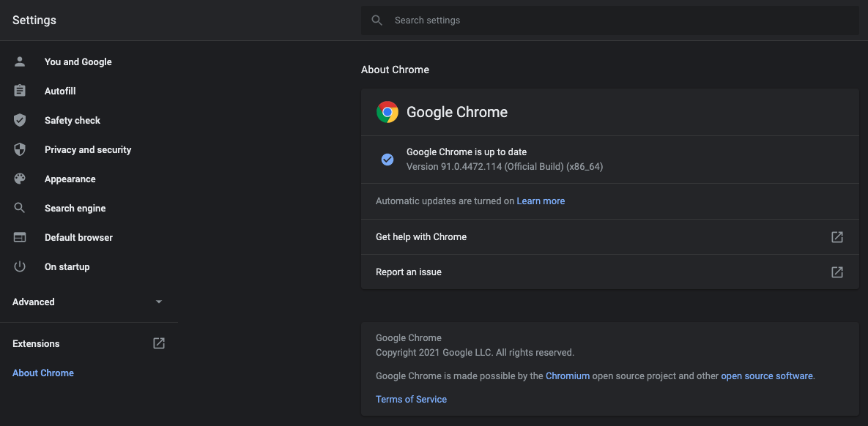Click the Default browser window icon

tap(20, 237)
